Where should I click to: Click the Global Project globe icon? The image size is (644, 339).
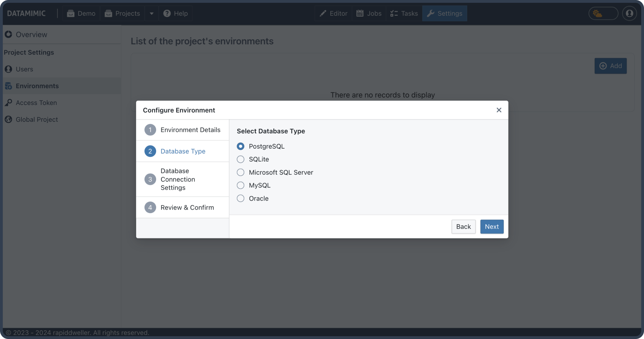(x=8, y=119)
